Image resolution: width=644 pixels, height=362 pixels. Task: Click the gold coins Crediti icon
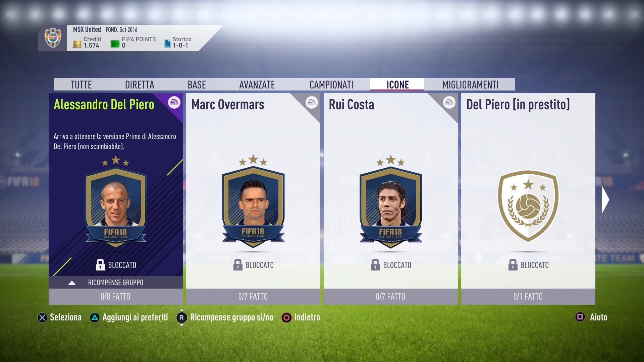point(77,44)
